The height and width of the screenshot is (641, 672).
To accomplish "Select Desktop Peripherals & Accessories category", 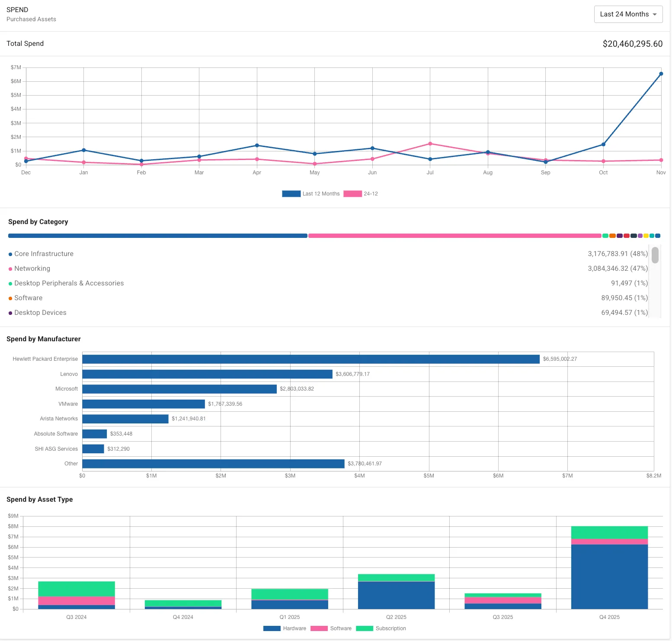I will (328, 283).
